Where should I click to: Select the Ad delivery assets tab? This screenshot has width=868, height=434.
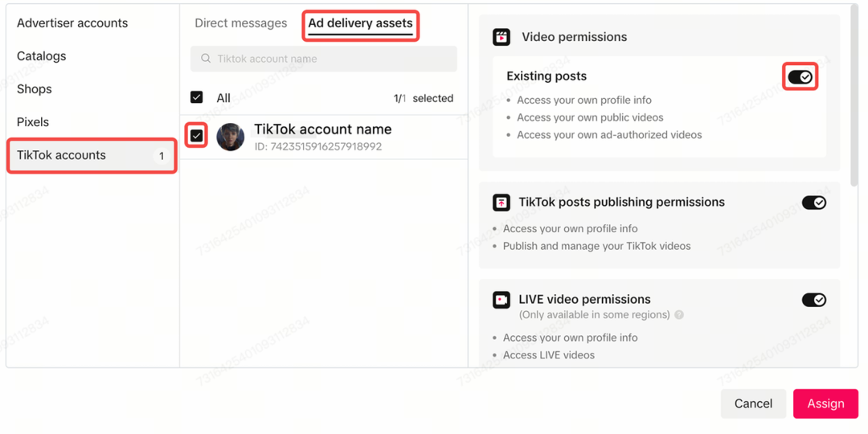pos(360,23)
